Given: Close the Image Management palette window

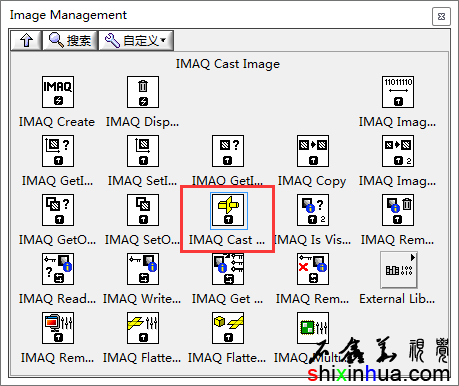Looking at the screenshot, I should pos(441,16).
